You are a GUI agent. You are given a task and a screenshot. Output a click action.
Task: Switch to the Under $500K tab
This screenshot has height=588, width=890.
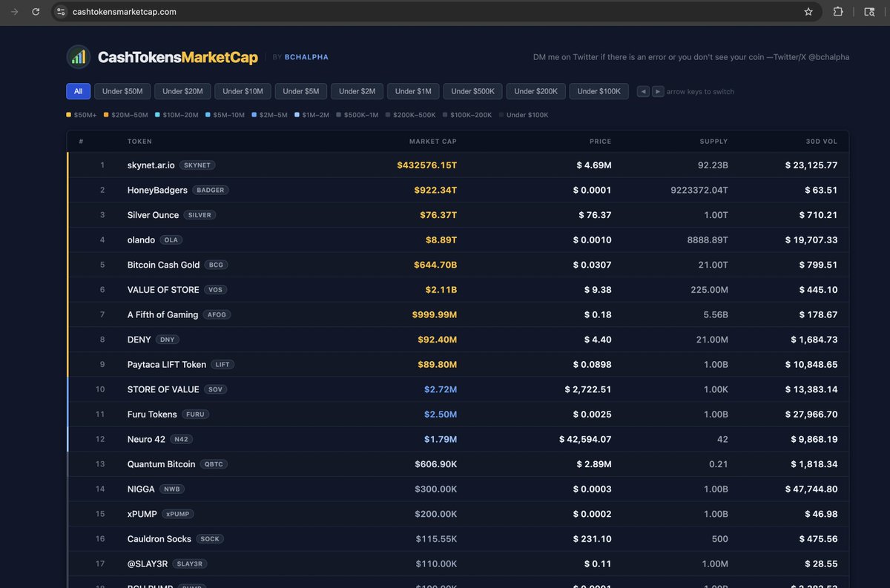pyautogui.click(x=472, y=90)
